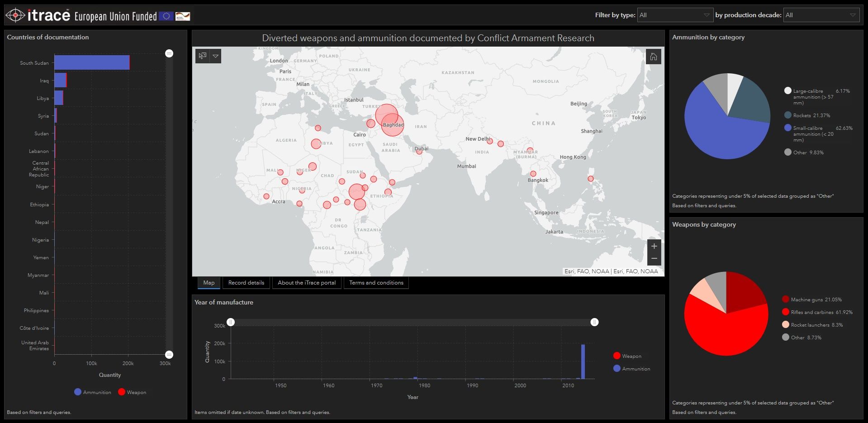This screenshot has width=868, height=423.
Task: Click the German flag logo in header
Action: (183, 16)
